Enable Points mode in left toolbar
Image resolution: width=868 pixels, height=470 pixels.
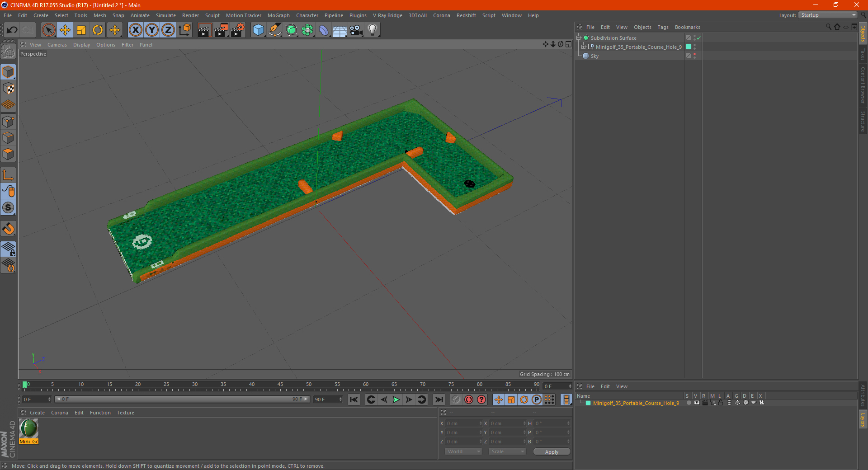point(8,122)
